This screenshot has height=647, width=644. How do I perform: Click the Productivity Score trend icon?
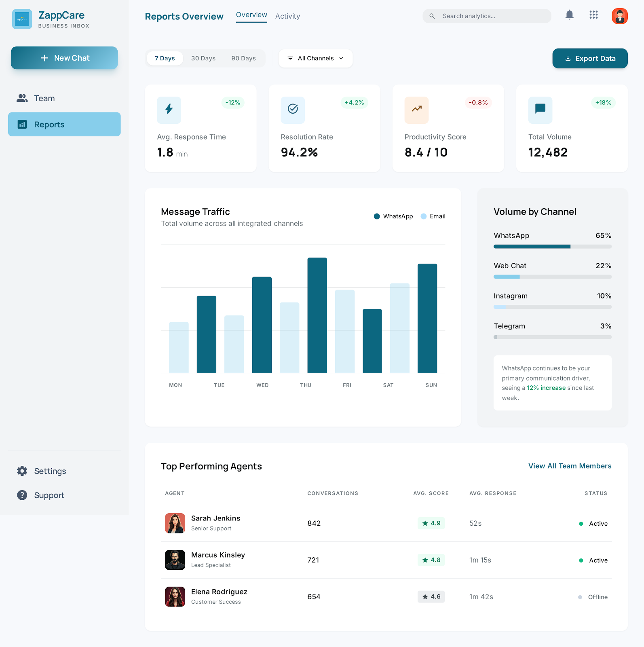pyautogui.click(x=416, y=110)
